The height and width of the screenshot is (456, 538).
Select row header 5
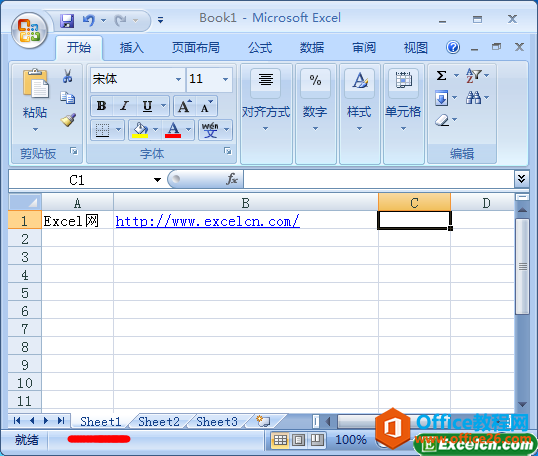coord(25,293)
